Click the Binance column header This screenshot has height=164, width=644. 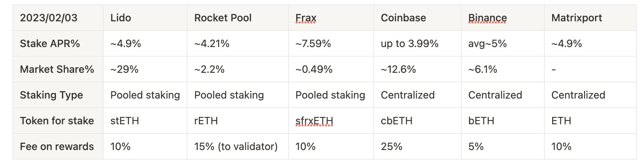point(503,18)
